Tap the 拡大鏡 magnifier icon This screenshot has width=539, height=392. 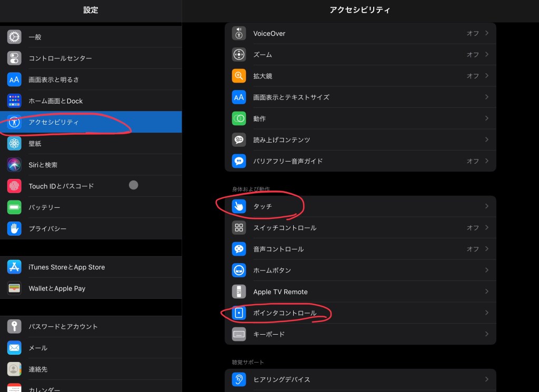(239, 76)
